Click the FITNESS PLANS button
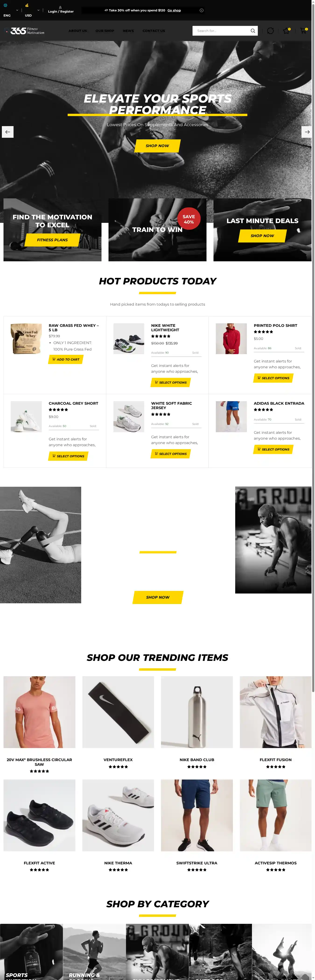Image resolution: width=315 pixels, height=980 pixels. 52,240
